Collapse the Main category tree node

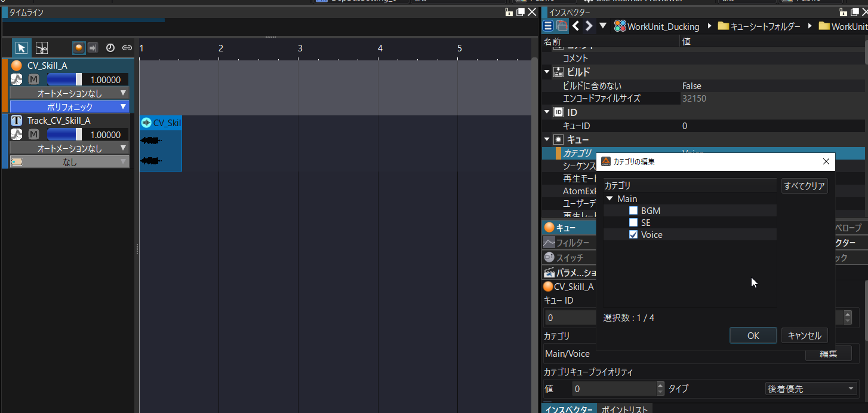click(610, 198)
